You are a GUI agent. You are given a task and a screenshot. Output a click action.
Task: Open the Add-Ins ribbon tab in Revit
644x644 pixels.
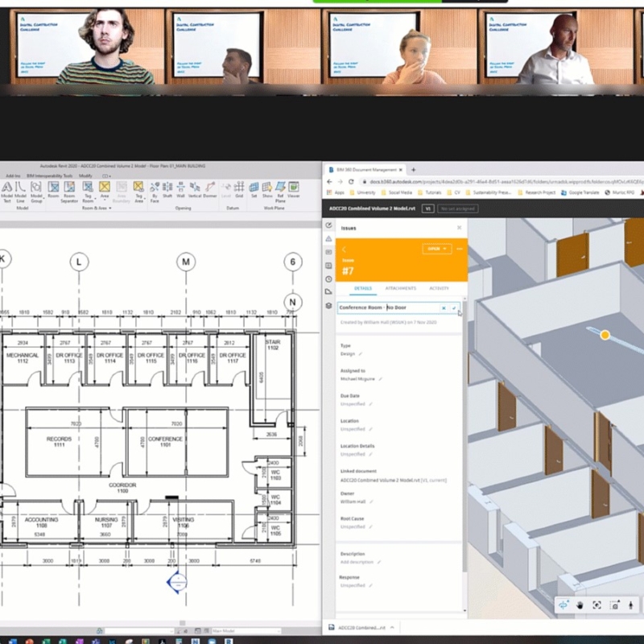click(x=13, y=175)
